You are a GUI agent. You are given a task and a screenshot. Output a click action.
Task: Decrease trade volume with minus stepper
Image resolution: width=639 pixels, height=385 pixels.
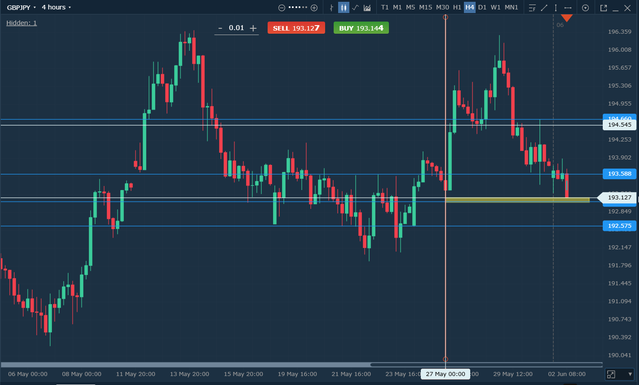tap(220, 28)
